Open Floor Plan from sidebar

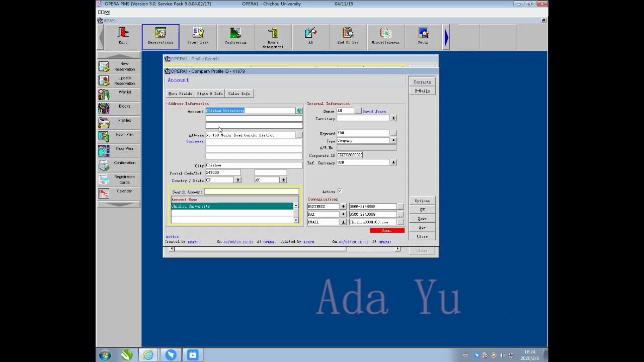pyautogui.click(x=119, y=151)
